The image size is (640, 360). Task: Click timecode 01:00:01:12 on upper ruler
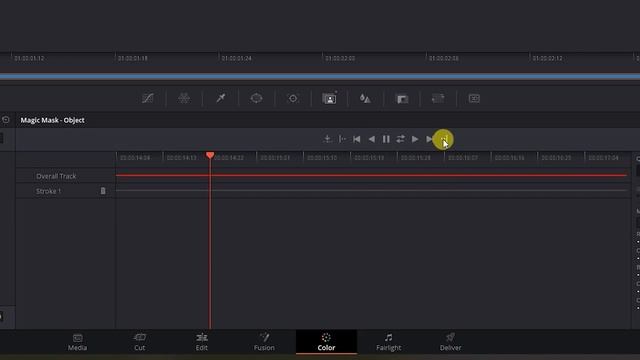pos(29,58)
